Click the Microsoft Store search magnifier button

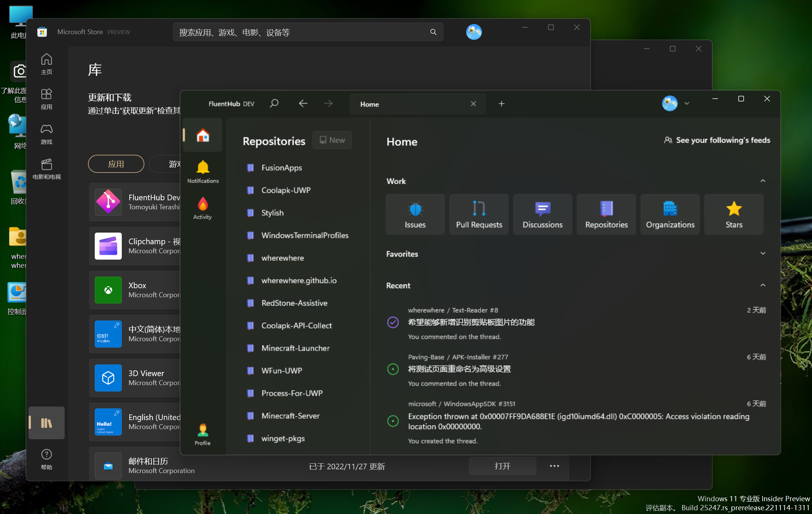coord(433,32)
